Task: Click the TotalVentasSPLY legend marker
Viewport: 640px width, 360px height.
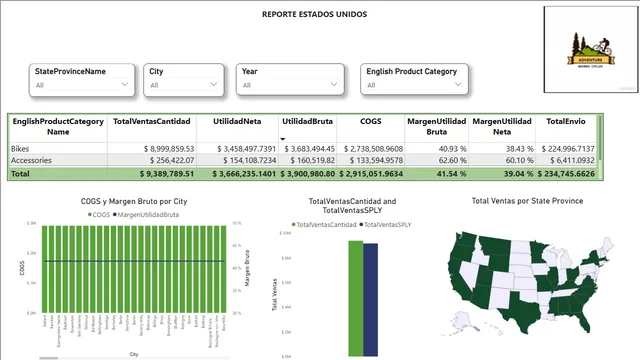Action: pos(361,224)
